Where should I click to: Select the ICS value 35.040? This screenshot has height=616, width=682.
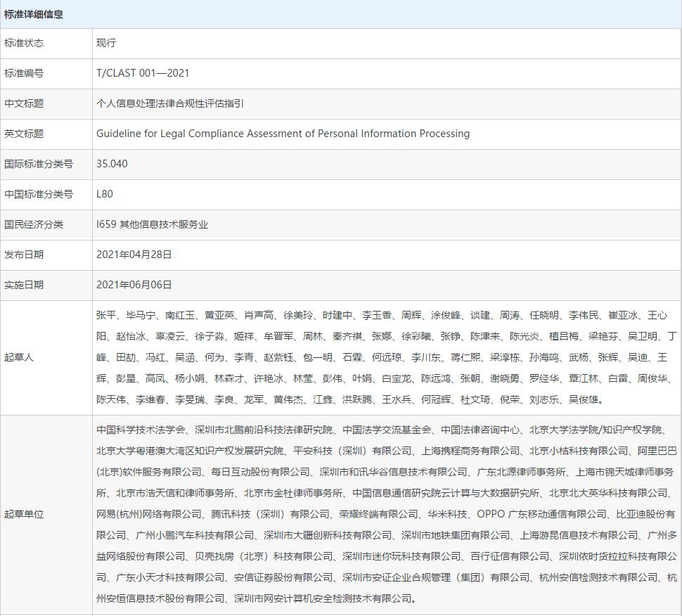coord(112,164)
